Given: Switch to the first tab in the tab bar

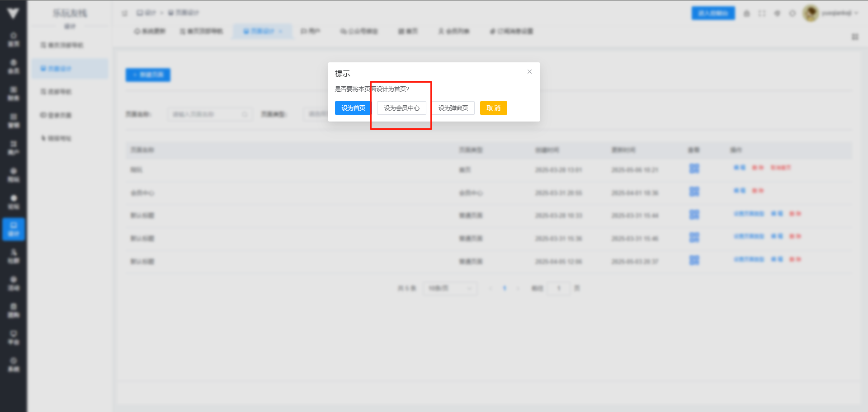Looking at the screenshot, I should tap(150, 31).
